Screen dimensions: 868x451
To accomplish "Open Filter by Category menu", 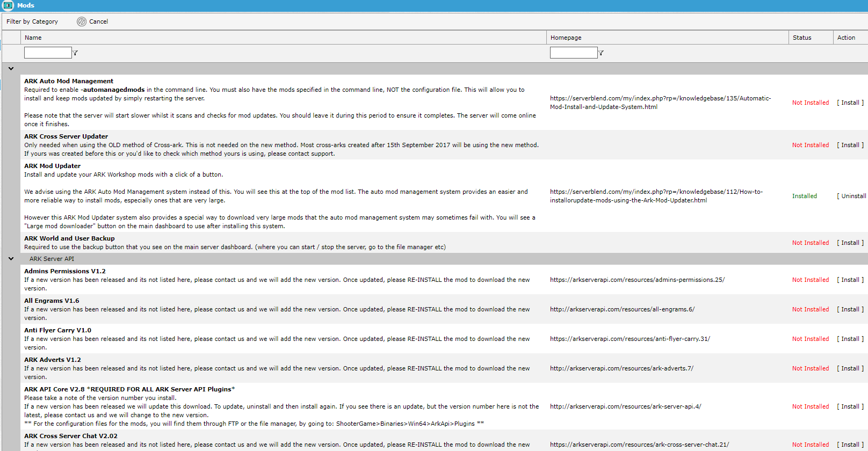I will 32,21.
